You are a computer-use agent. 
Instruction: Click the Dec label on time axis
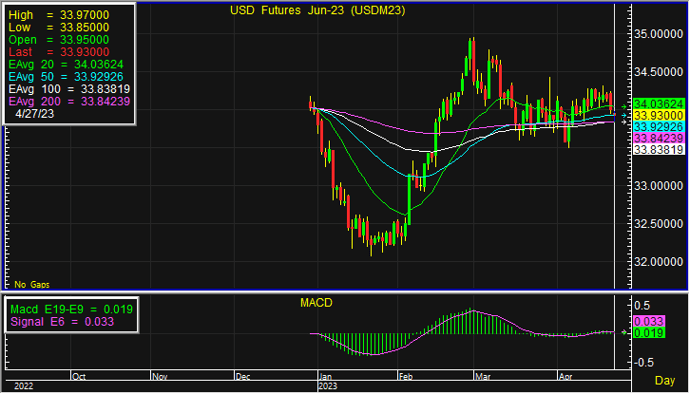pos(243,377)
